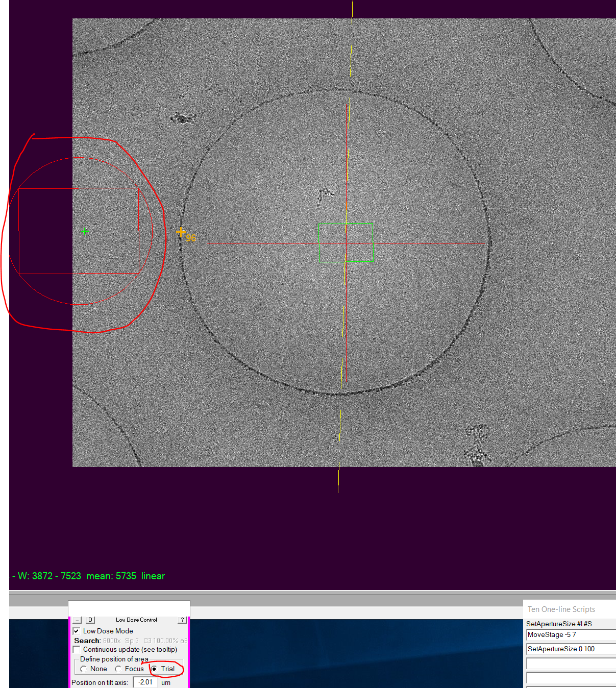
Task: Click the 'Sp 3' spot size text
Action: [x=132, y=641]
